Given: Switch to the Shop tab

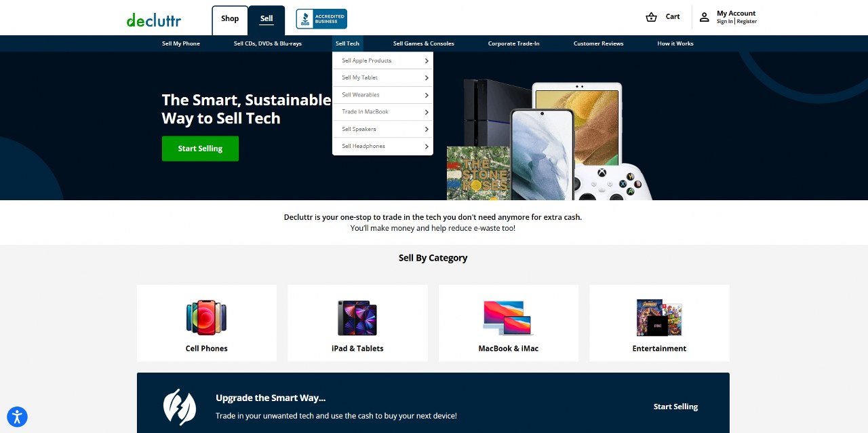Looking at the screenshot, I should pos(230,20).
